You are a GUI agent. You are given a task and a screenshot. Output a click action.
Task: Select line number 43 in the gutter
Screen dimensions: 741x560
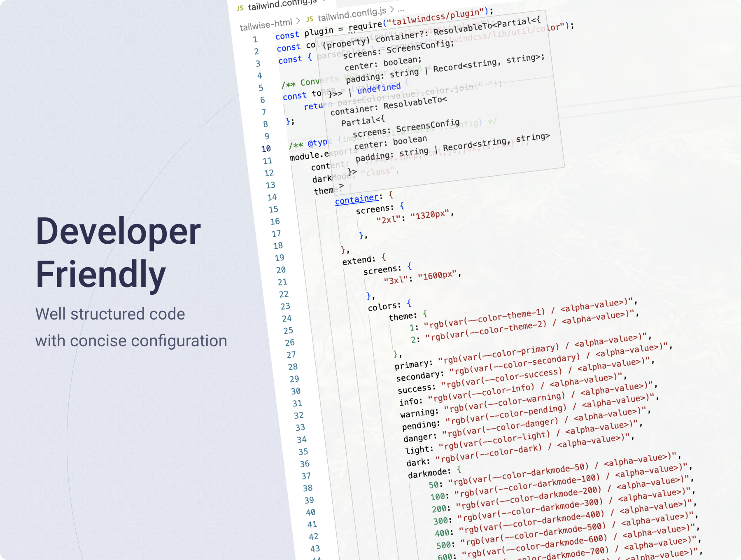pos(315,548)
